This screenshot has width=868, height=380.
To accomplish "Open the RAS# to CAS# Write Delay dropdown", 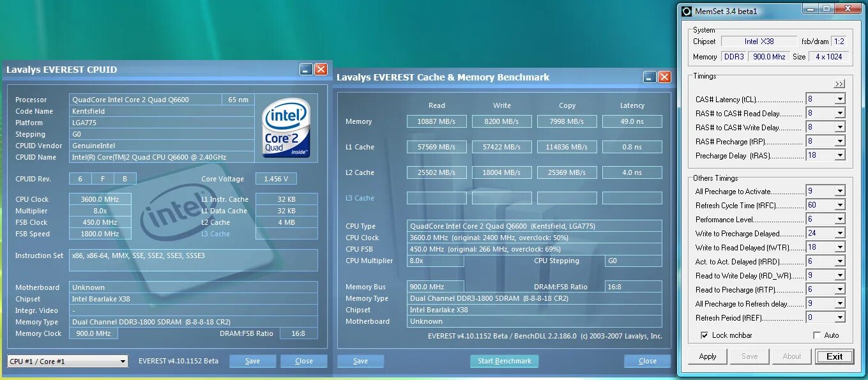I will 840,128.
